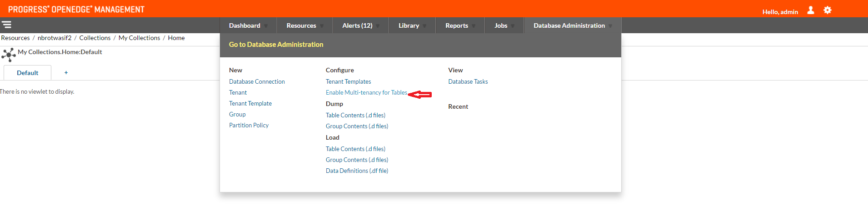Click Enable Multi-tenancy for Tables
The image size is (868, 217).
point(366,92)
